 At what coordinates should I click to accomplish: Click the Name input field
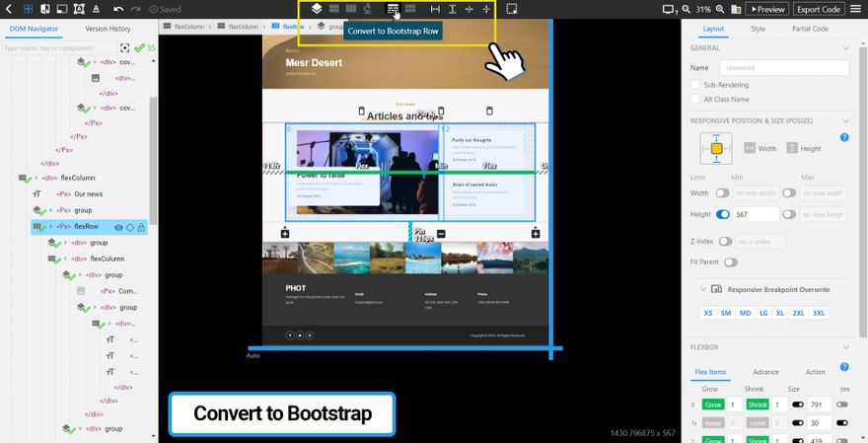point(783,68)
